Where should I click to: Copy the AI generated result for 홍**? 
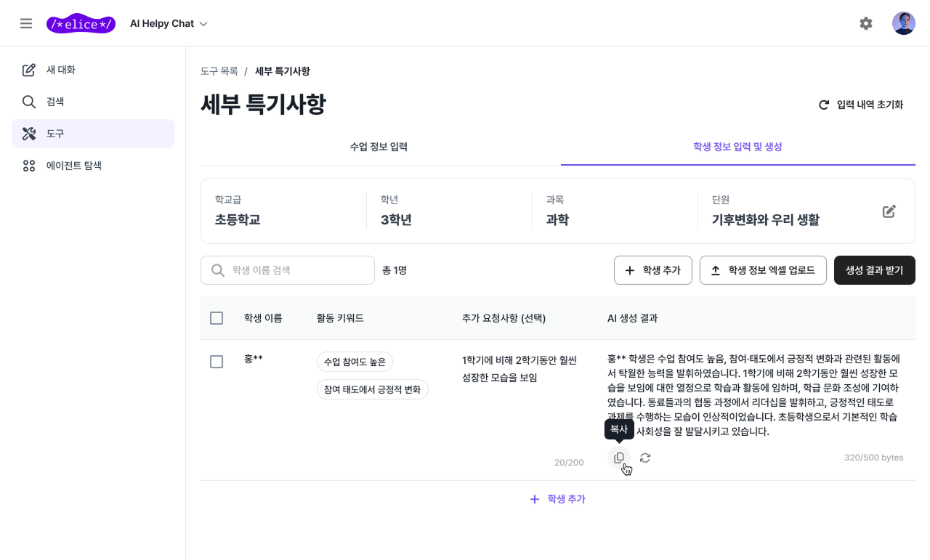618,458
